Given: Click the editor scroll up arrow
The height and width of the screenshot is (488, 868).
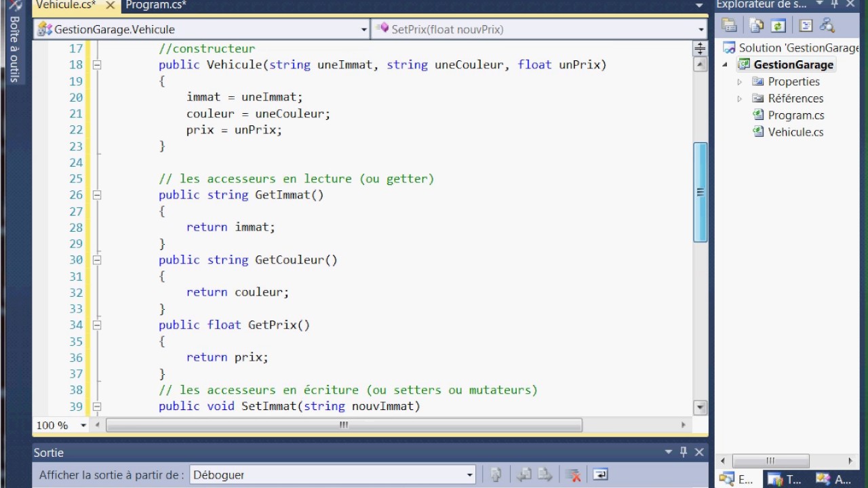Looking at the screenshot, I should 701,64.
